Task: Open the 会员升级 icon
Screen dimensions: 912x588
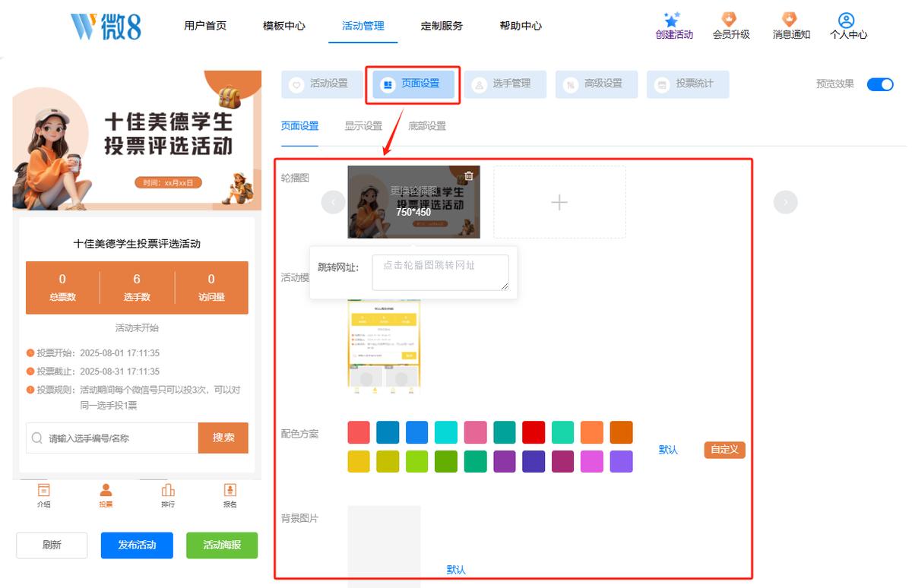Action: (730, 20)
